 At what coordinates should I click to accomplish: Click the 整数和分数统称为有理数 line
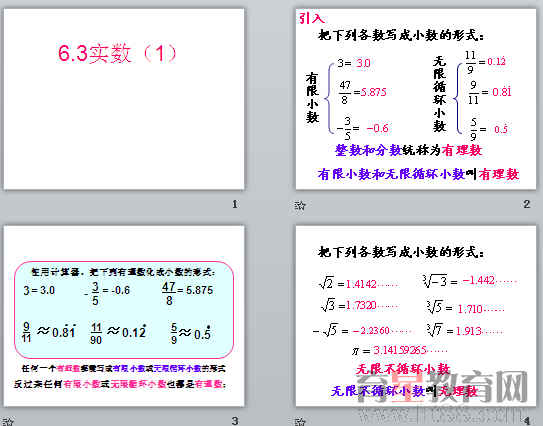(409, 150)
